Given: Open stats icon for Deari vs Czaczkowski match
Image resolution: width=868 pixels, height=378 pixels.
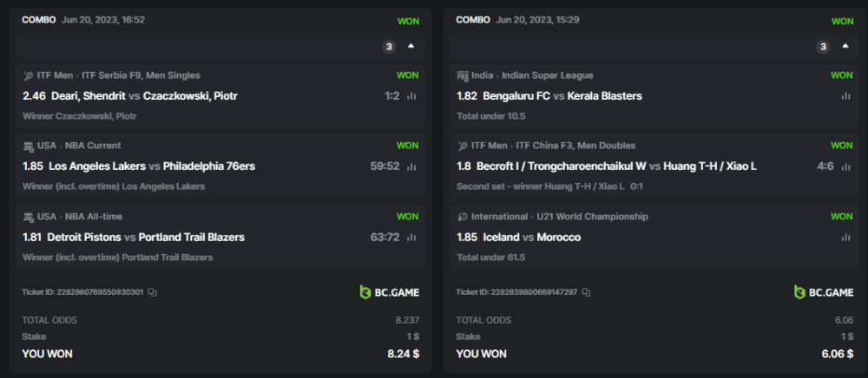Looking at the screenshot, I should pos(411,96).
